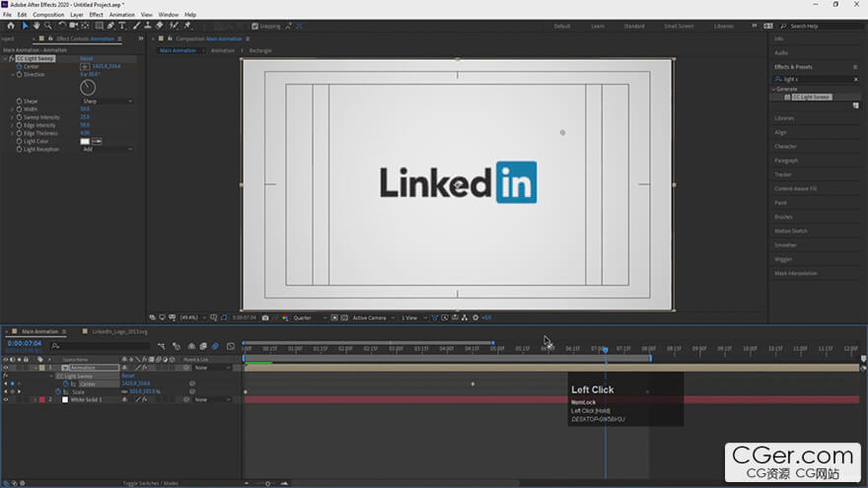Select the Rotation tool
Screen dimensions: 868x488
pyautogui.click(x=62, y=26)
